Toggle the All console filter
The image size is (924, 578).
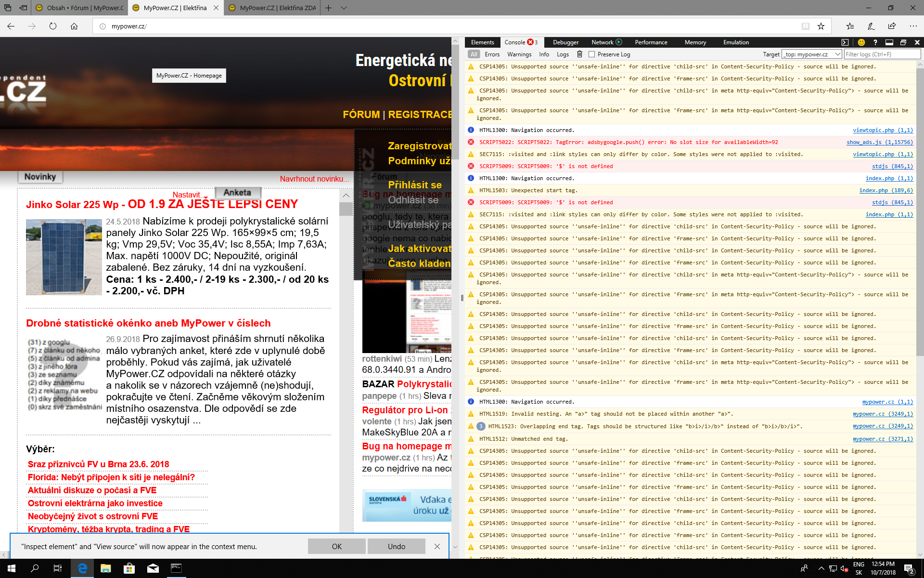click(x=474, y=54)
